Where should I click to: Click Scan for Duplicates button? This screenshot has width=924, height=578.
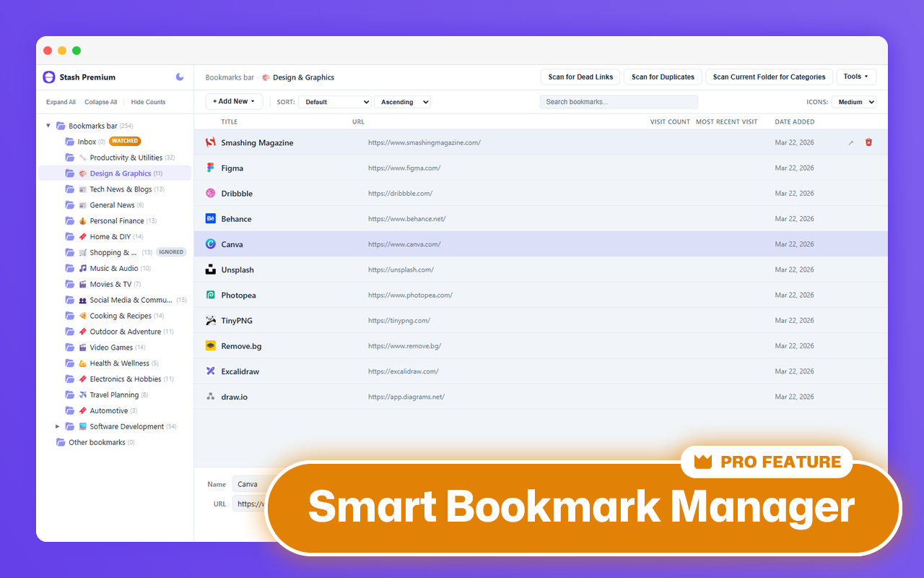pos(663,77)
